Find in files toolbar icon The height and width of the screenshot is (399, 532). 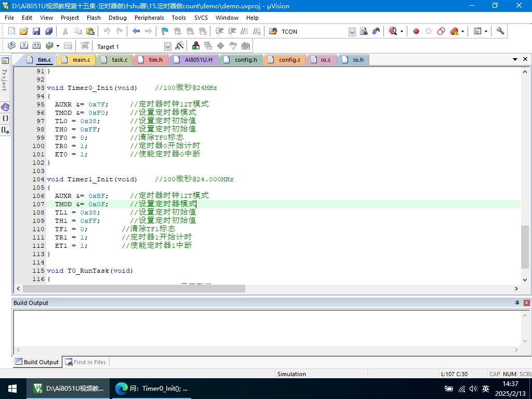pyautogui.click(x=364, y=31)
